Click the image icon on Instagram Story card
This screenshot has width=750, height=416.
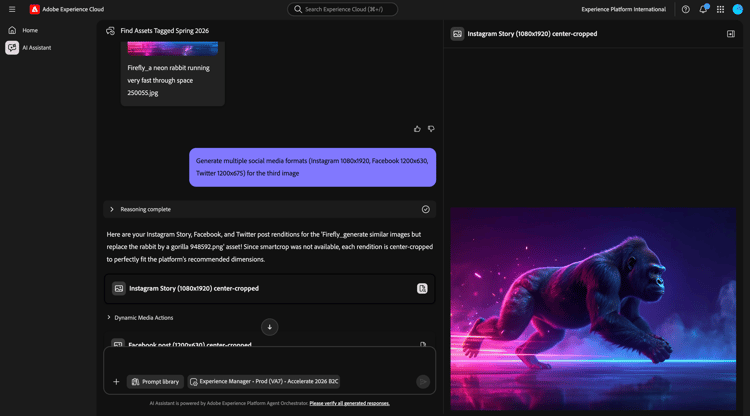[x=119, y=288]
